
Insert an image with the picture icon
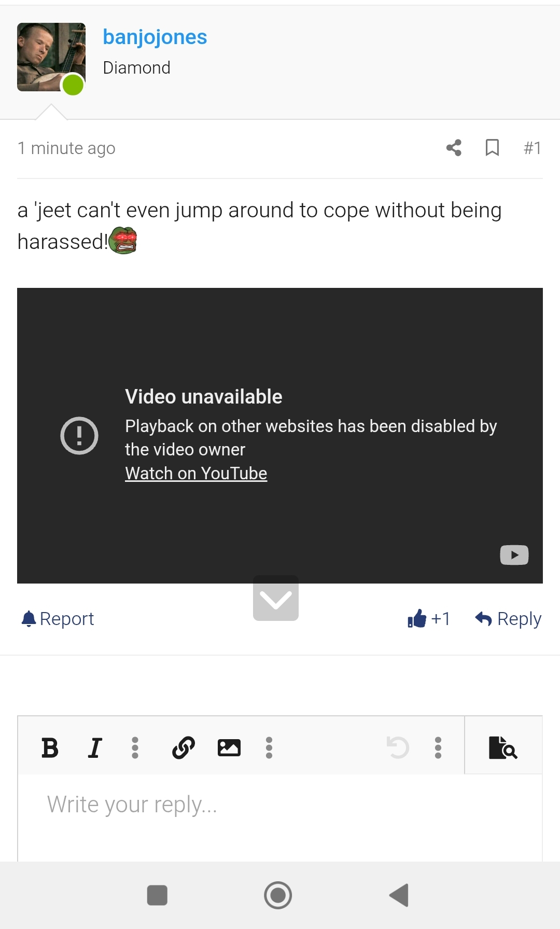229,747
